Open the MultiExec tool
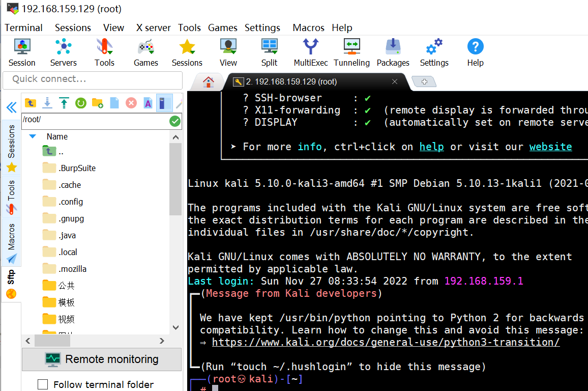The height and width of the screenshot is (391, 588). click(x=310, y=52)
